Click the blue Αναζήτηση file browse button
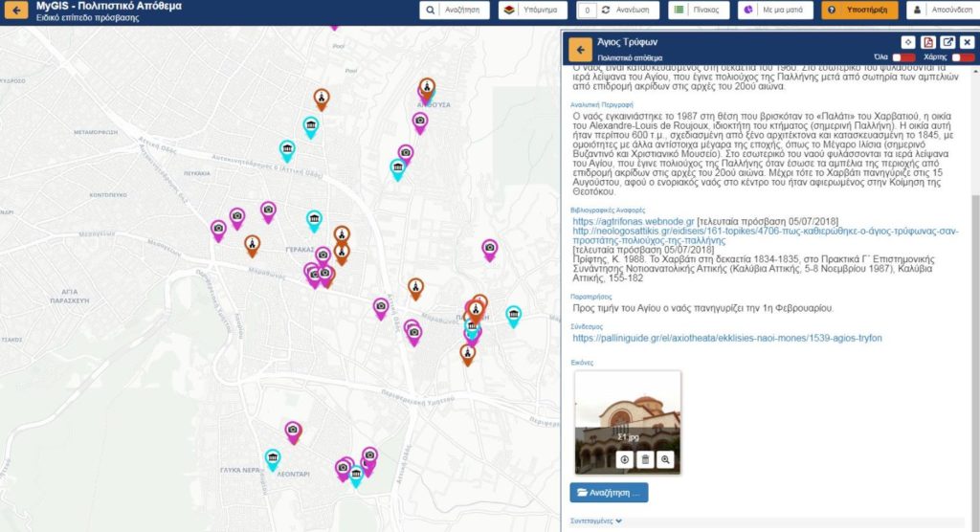This screenshot has height=532, width=980. pos(609,493)
